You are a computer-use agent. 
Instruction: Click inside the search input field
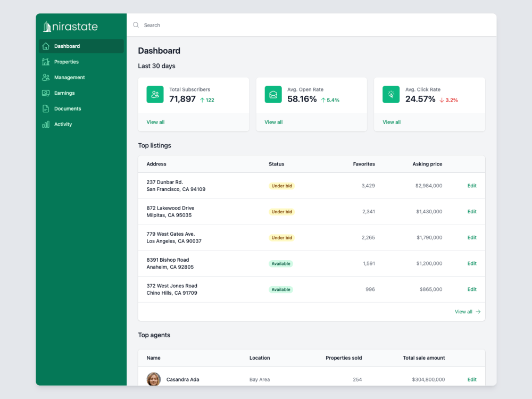pyautogui.click(x=186, y=24)
